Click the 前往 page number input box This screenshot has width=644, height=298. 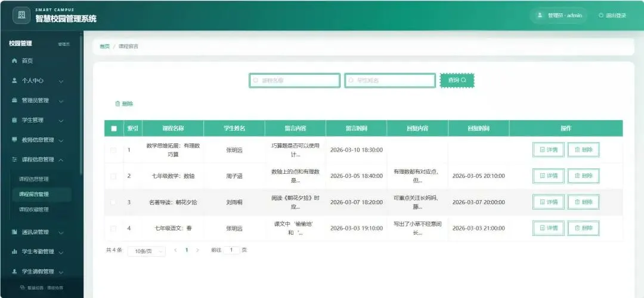point(231,250)
